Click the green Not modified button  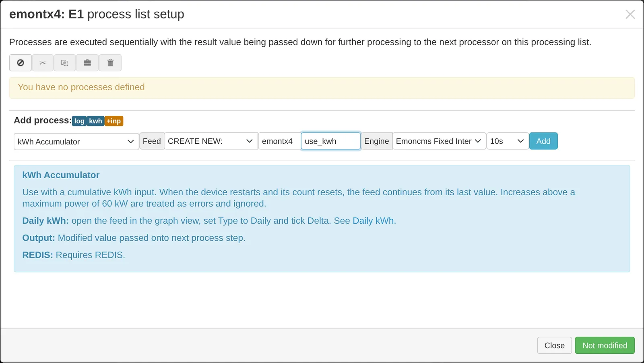tap(605, 346)
